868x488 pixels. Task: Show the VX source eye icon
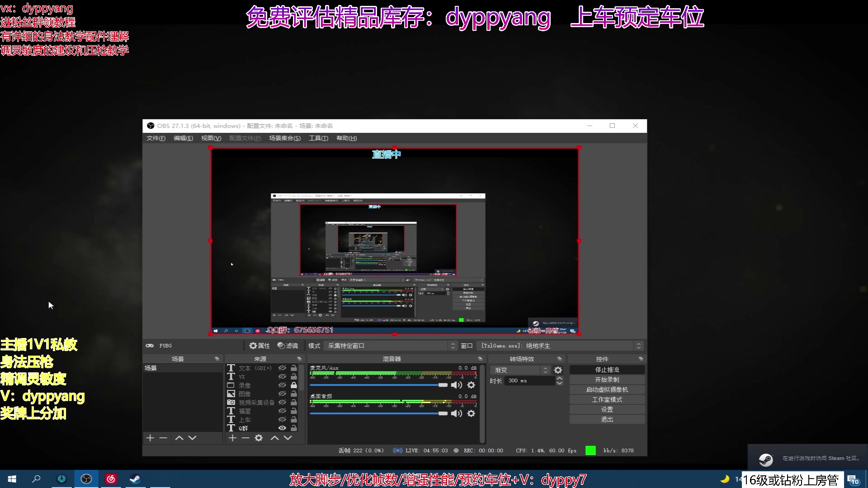[282, 376]
